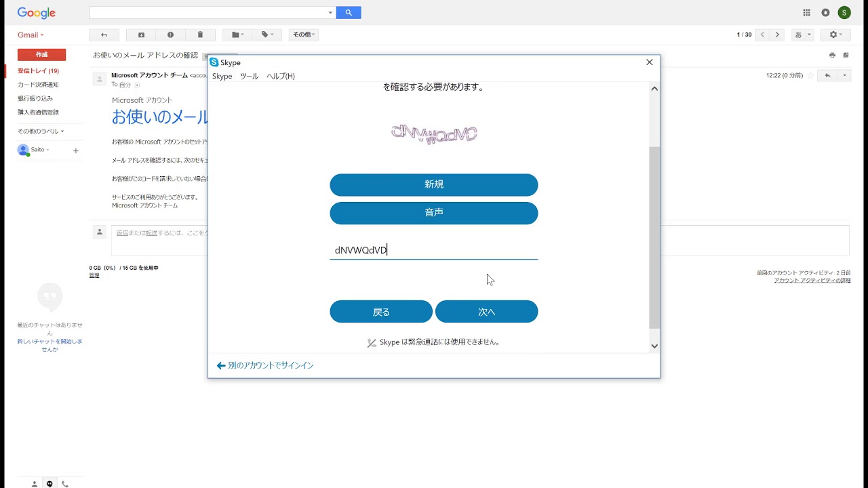Open the カード決済通知 label
868x488 pixels.
38,85
